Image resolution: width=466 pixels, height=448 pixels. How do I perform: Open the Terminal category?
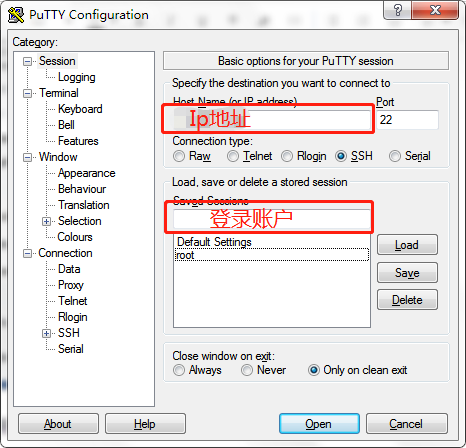pos(59,93)
